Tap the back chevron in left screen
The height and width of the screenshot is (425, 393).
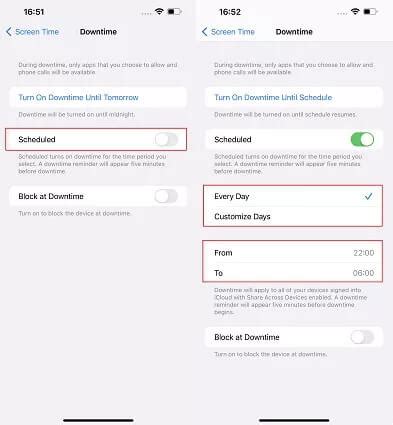point(9,32)
